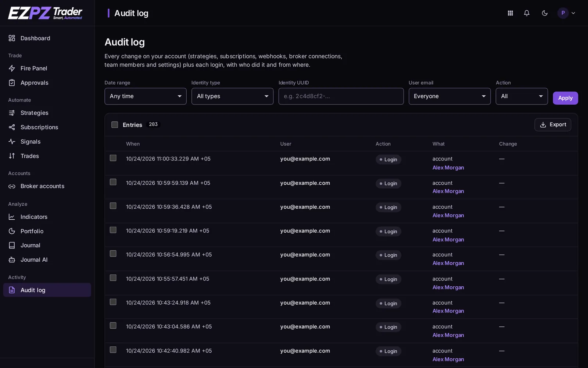Click Login badge in 10:59:19.219 row
The height and width of the screenshot is (368, 588).
[x=388, y=231]
